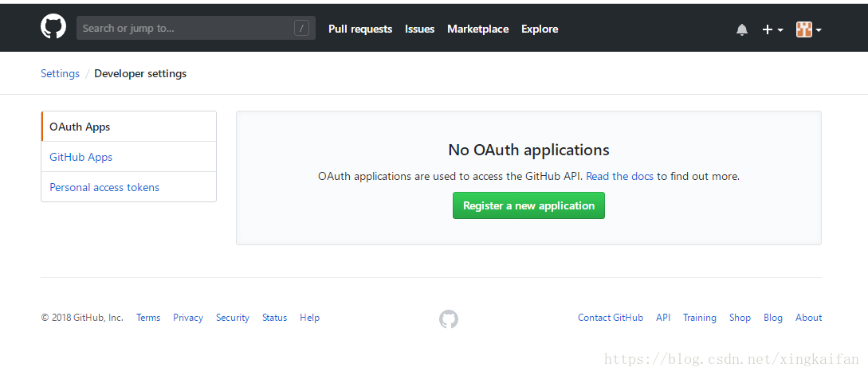Open Training footer link
This screenshot has height=375, width=868.
point(700,318)
